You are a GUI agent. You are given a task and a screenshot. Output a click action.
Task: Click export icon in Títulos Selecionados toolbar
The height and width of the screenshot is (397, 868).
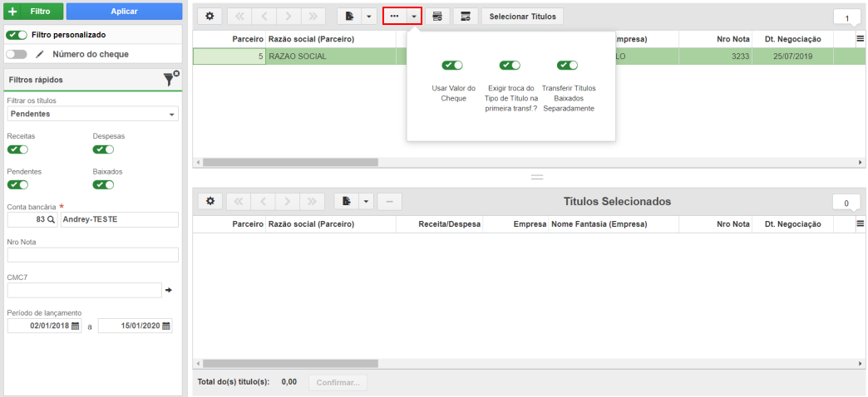[x=347, y=201]
